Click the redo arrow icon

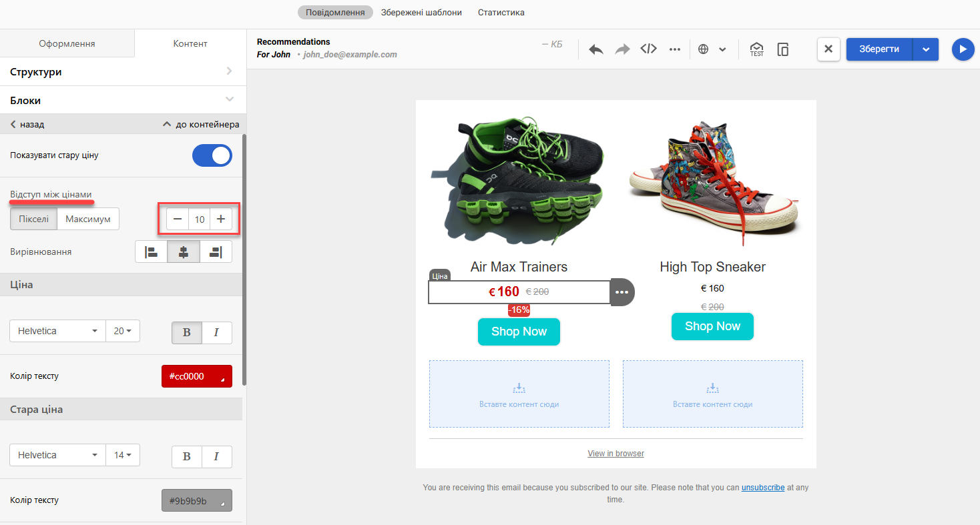(x=622, y=49)
